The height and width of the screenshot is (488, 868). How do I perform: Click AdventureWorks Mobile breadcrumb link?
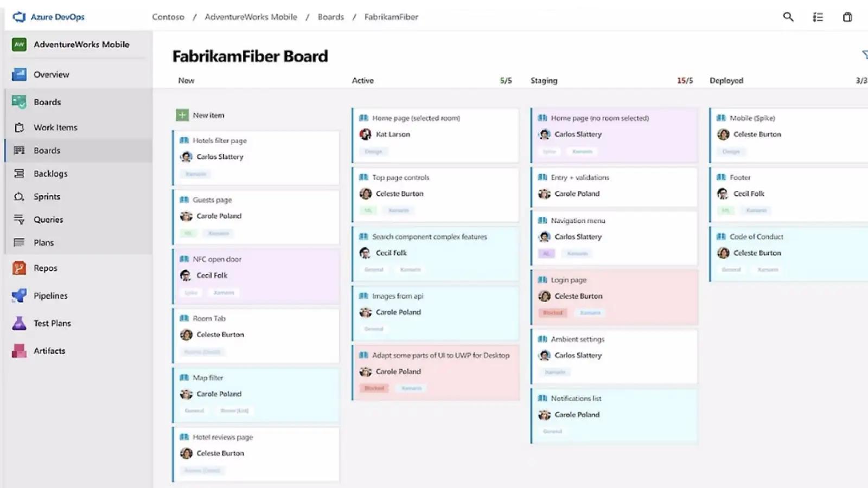(251, 17)
